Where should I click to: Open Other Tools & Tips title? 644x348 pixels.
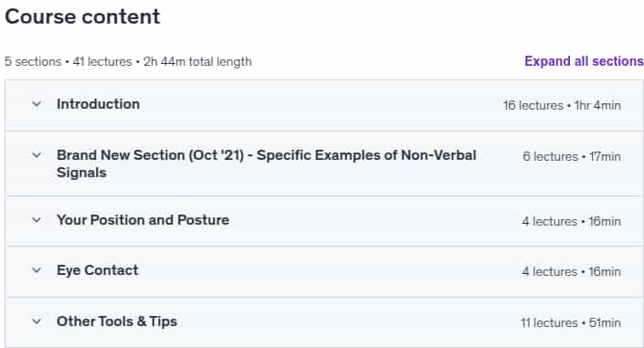click(117, 322)
